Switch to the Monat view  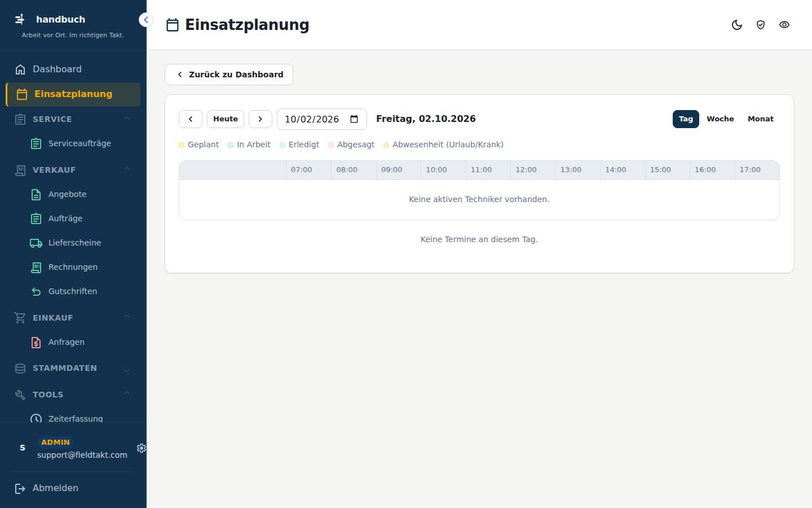[x=761, y=119]
